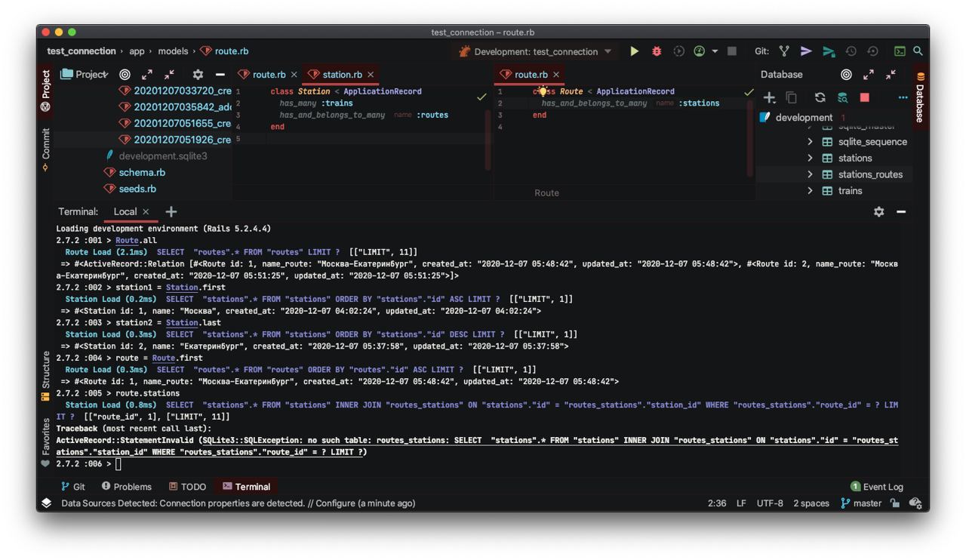The image size is (966, 560).
Task: Open the Problems tool window
Action: (127, 487)
